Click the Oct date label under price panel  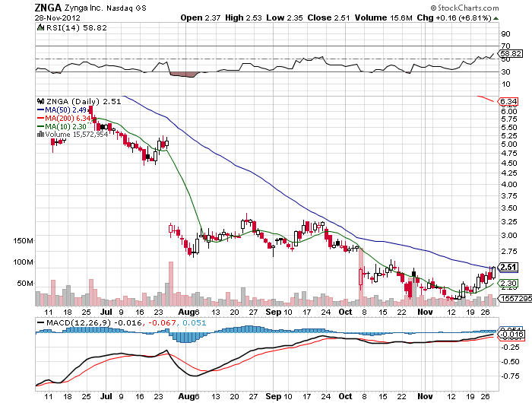click(345, 312)
